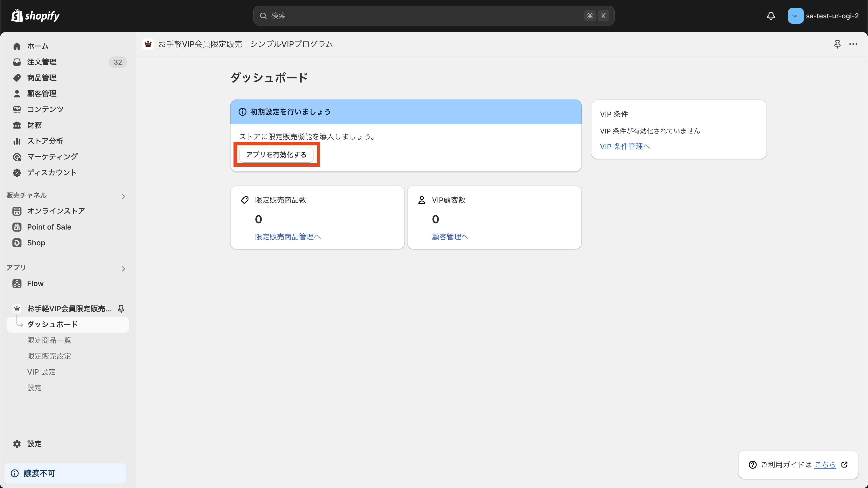Go to 注文管理 in sidebar

tap(41, 62)
